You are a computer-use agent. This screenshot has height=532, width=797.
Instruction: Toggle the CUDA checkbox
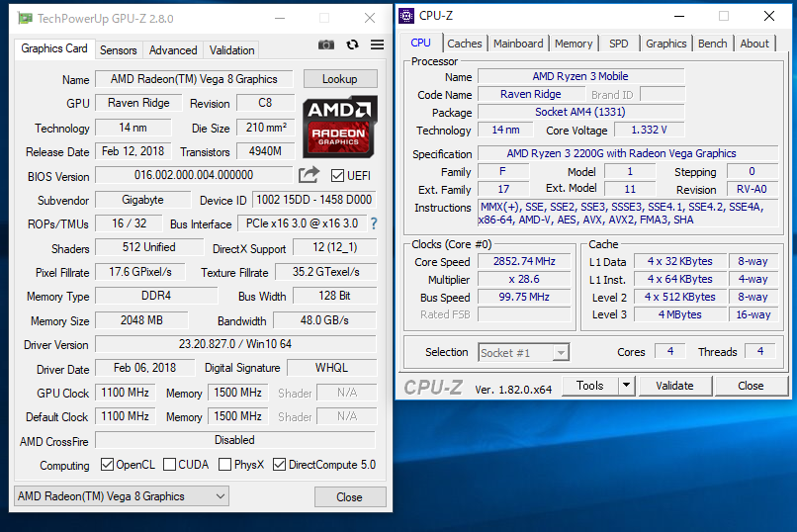pyautogui.click(x=170, y=465)
